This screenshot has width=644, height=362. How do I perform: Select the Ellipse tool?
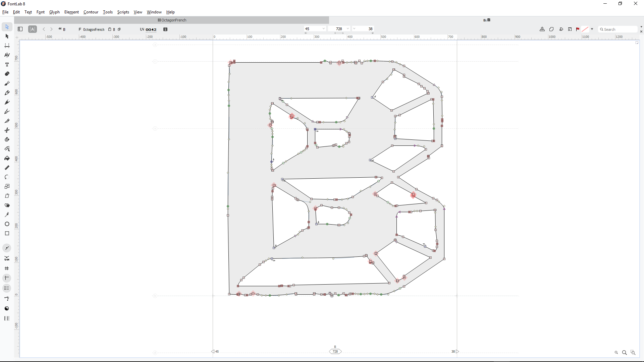point(7,224)
